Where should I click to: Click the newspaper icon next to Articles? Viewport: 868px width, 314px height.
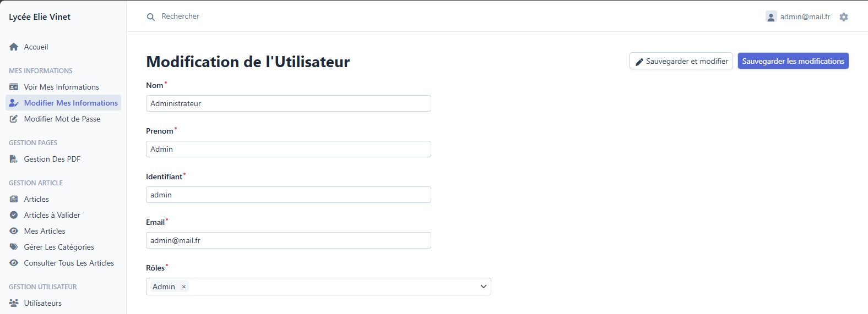pyautogui.click(x=14, y=199)
